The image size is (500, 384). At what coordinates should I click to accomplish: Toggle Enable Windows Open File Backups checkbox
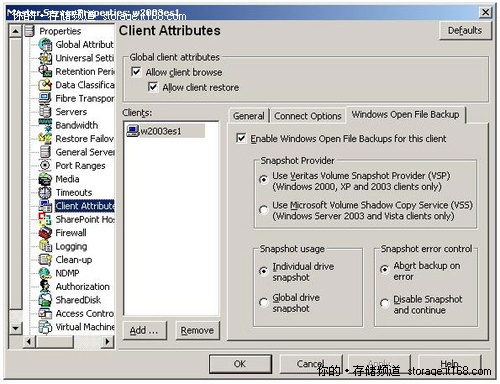click(241, 138)
